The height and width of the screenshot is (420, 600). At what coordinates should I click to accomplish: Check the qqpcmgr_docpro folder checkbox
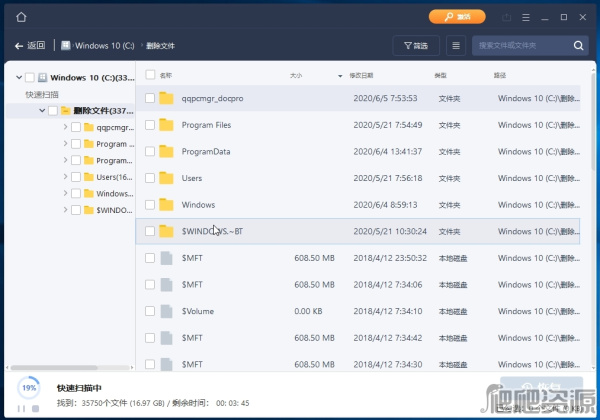click(150, 98)
